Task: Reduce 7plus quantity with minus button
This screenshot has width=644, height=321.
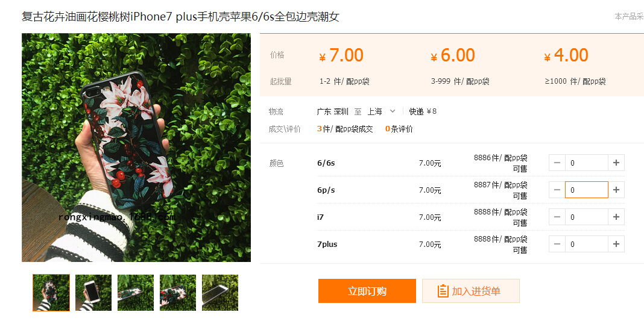Action: [557, 244]
